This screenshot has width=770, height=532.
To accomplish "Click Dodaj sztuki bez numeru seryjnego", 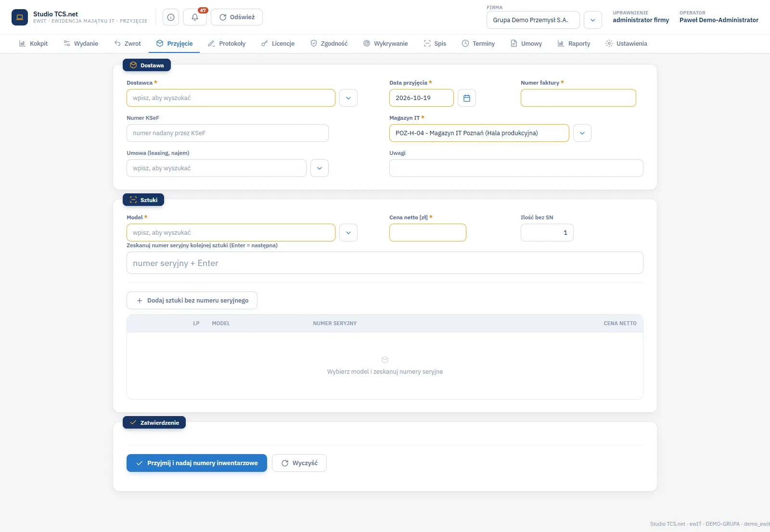I will pos(192,301).
